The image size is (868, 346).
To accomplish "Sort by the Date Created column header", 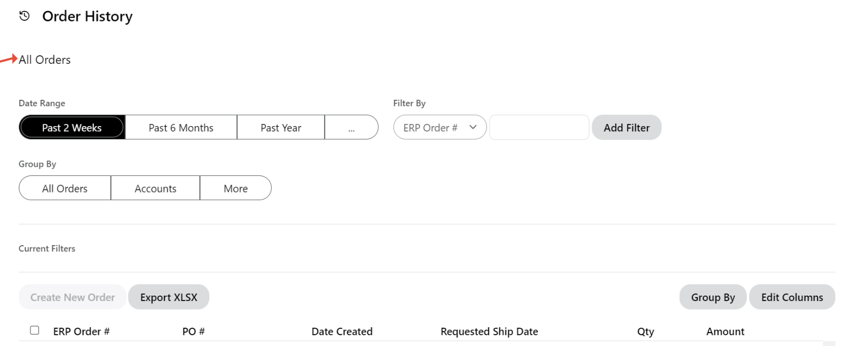I will coord(342,332).
